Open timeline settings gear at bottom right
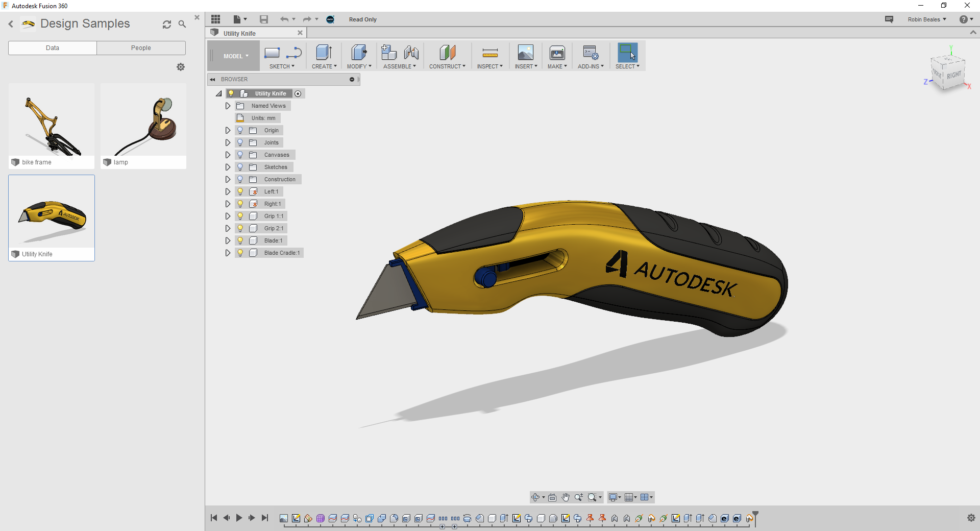 point(971,518)
